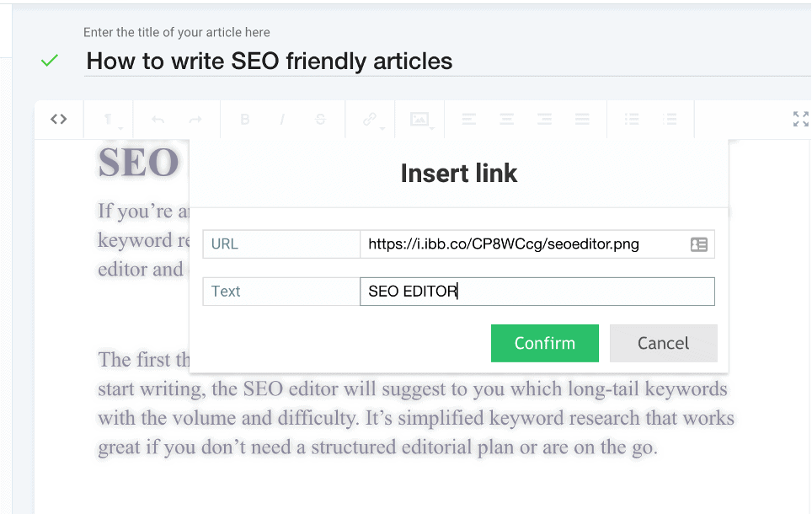
Task: Cancel the Insert link dialog
Action: click(663, 343)
